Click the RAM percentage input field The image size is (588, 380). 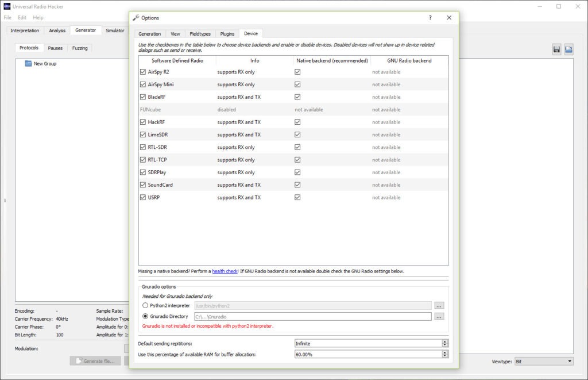click(x=368, y=354)
